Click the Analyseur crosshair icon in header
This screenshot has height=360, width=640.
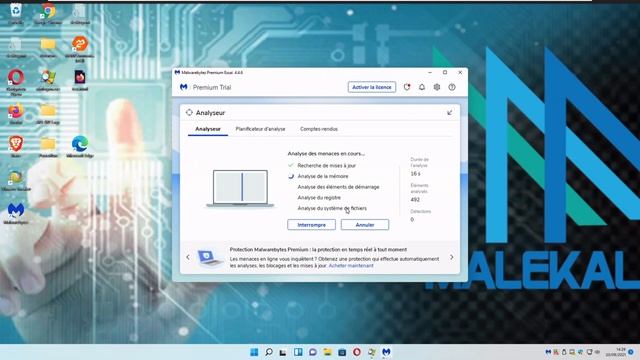(x=189, y=112)
